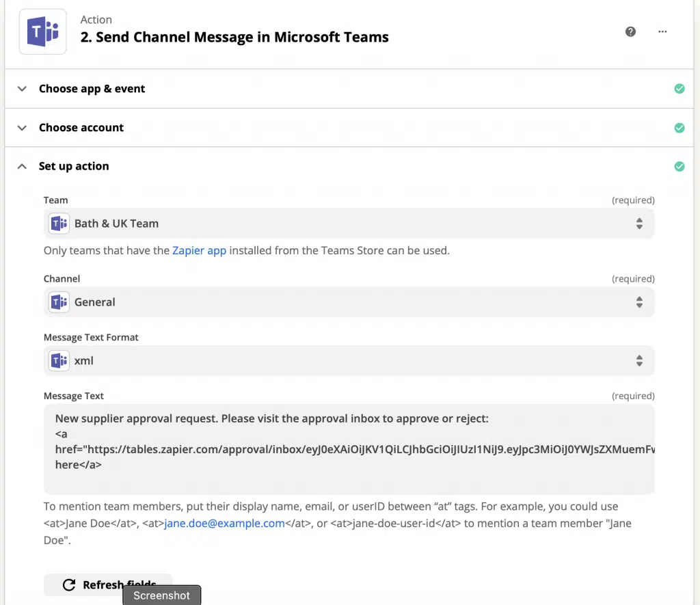Click the step title Send Channel Message in Microsoft Teams

234,37
